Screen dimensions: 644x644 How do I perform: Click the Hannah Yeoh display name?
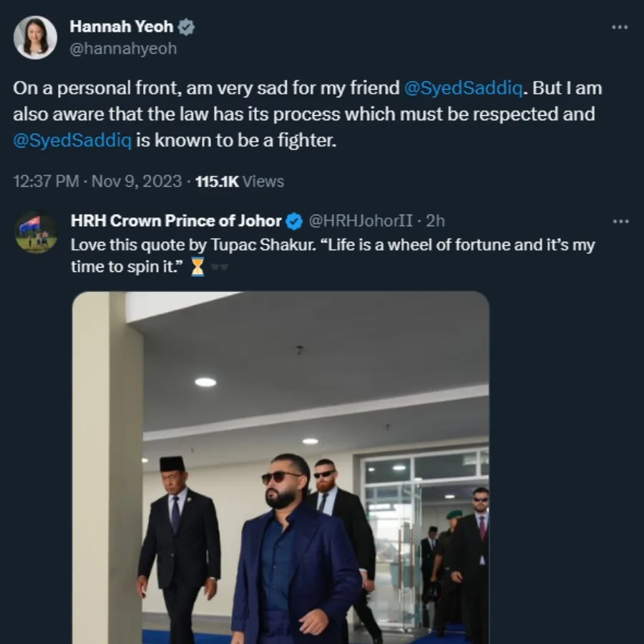click(122, 27)
